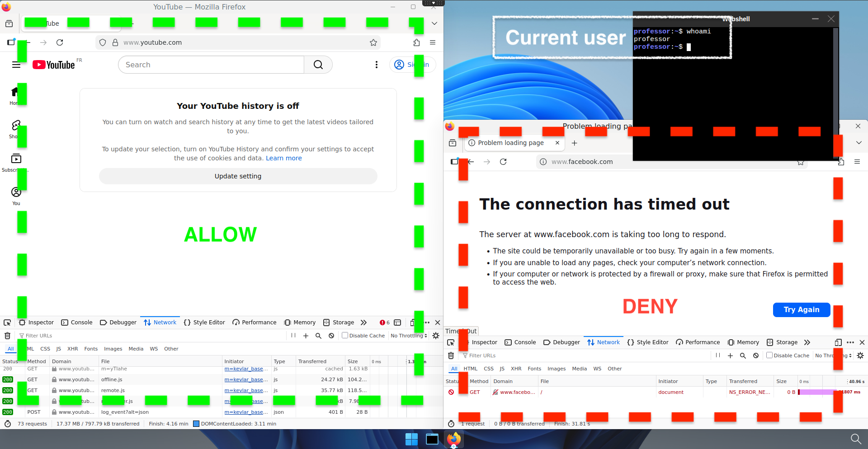The image size is (868, 449).
Task: Filter YouTube network requests by Images
Action: [113, 349]
